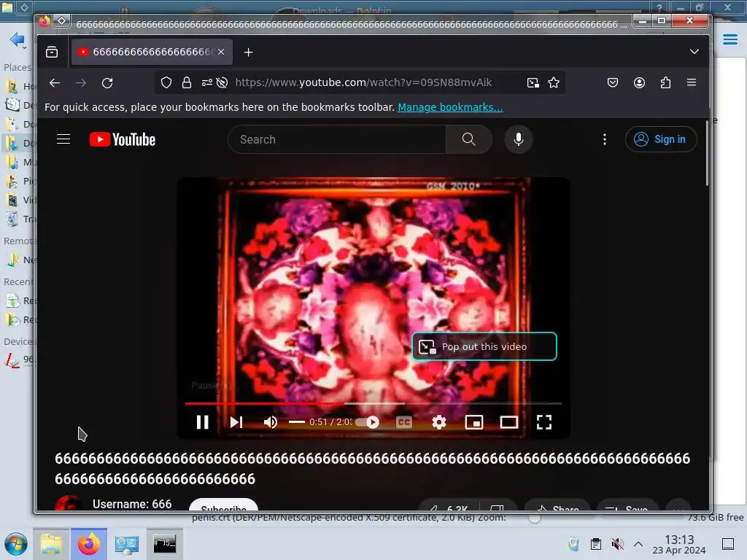Select the YouTube URL address bar

[x=363, y=82]
